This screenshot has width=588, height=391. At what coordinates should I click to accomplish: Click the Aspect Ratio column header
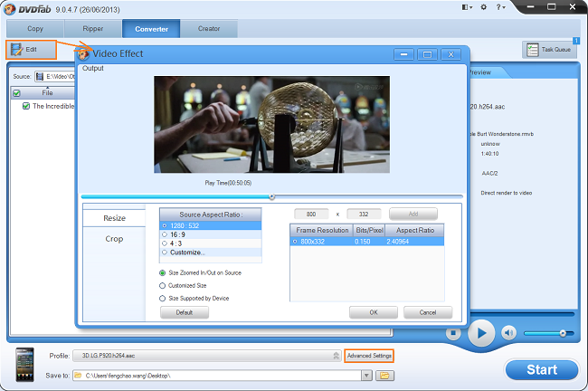tap(414, 230)
